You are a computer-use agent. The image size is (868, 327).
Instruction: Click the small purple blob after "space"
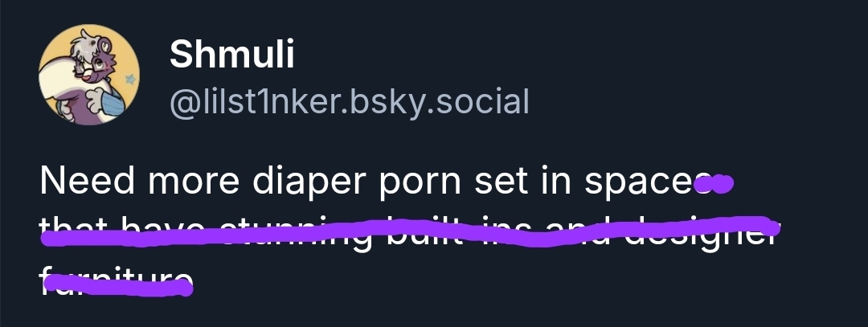click(714, 184)
